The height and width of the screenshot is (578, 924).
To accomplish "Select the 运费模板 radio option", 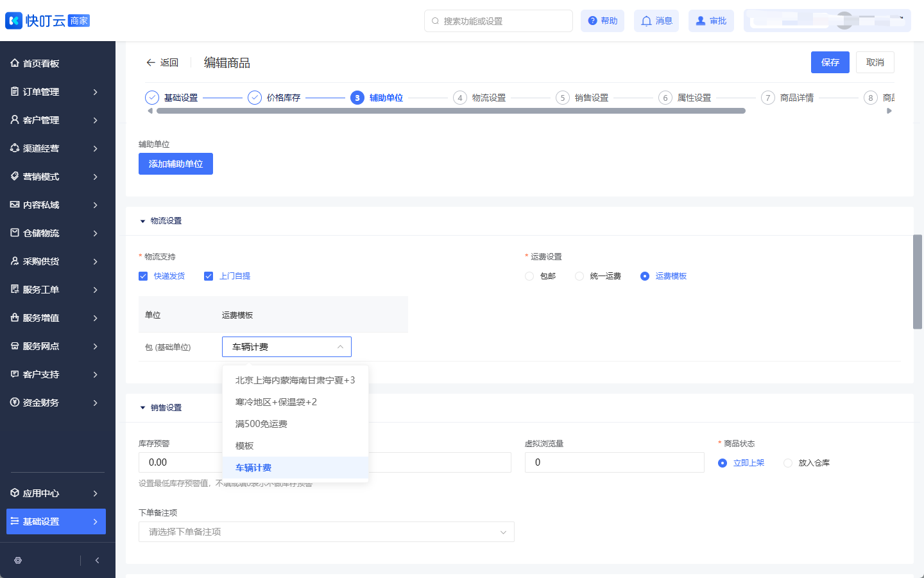I will [x=645, y=276].
